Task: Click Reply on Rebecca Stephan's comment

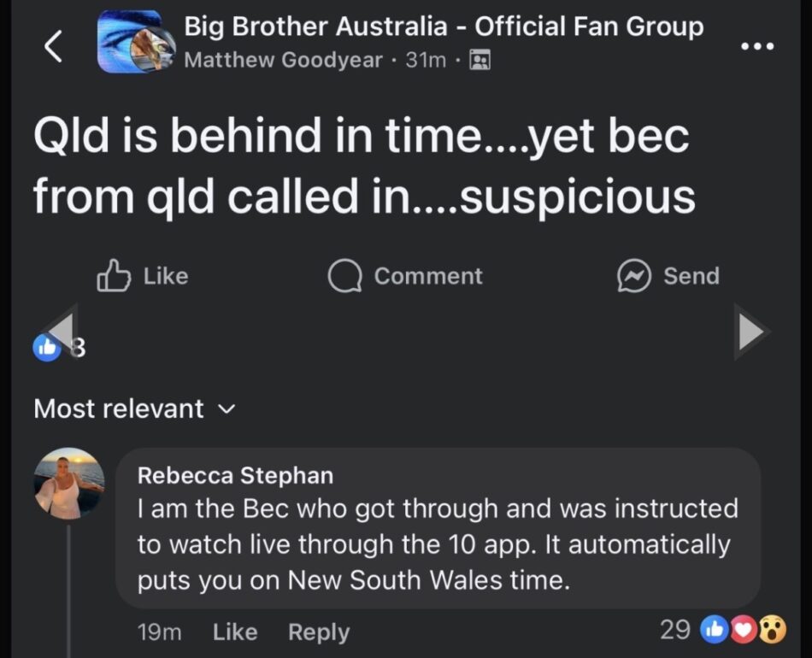Action: [x=318, y=632]
